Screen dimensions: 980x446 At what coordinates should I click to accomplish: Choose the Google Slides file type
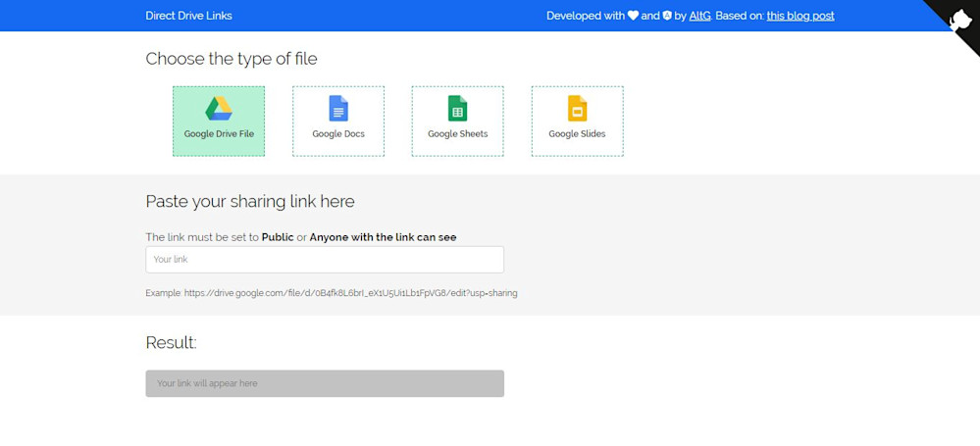[578, 122]
